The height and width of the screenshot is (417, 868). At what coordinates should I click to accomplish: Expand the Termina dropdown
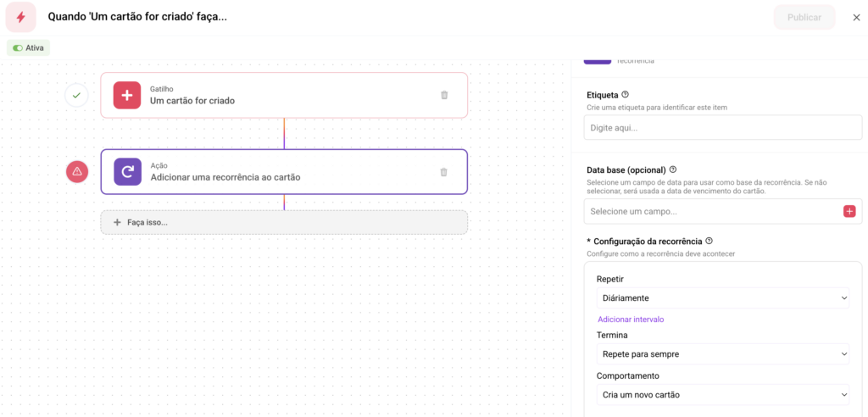[x=722, y=353]
